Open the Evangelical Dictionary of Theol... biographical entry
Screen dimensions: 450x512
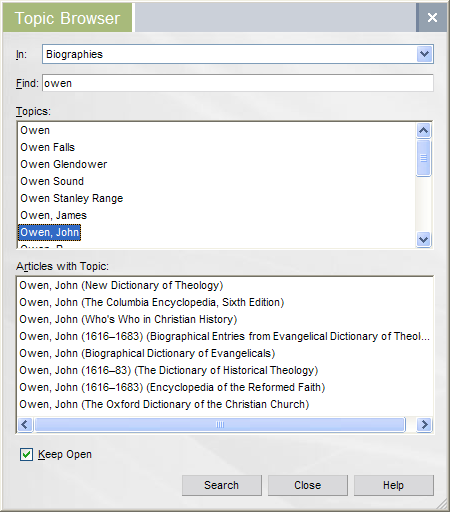(224, 336)
